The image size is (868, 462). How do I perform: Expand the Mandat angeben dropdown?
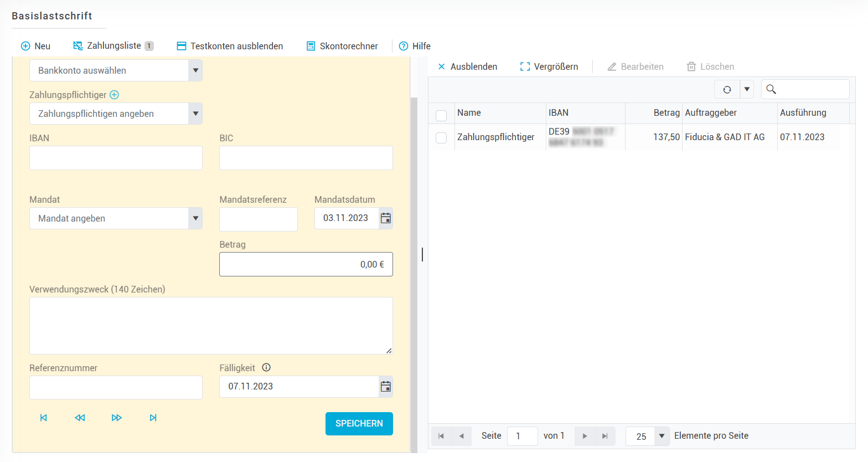click(195, 218)
